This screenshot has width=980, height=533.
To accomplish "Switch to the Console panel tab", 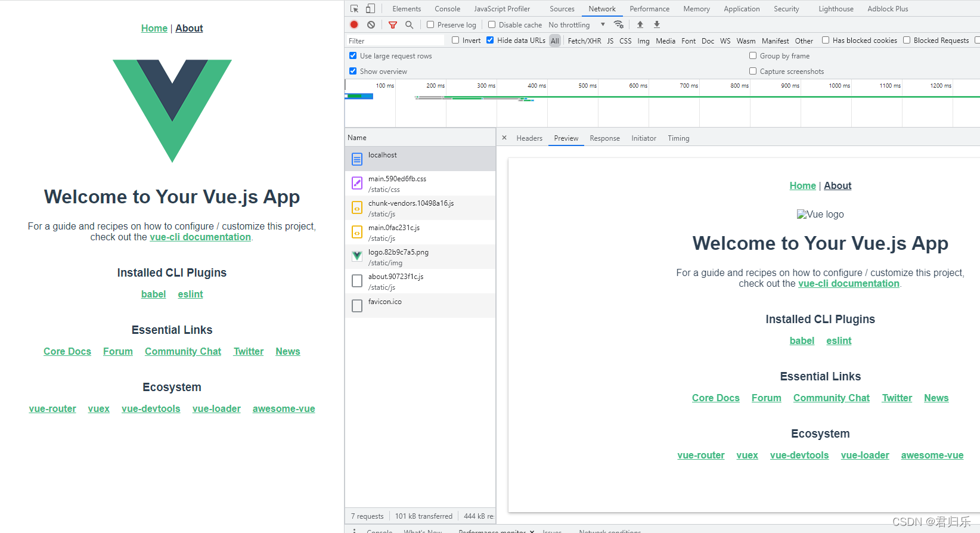I will pos(448,9).
